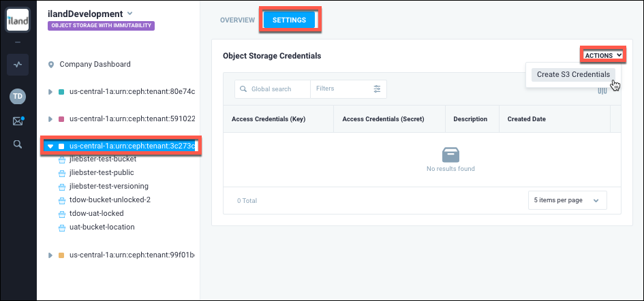Open the column settings icon
The image size is (644, 301).
[x=602, y=90]
